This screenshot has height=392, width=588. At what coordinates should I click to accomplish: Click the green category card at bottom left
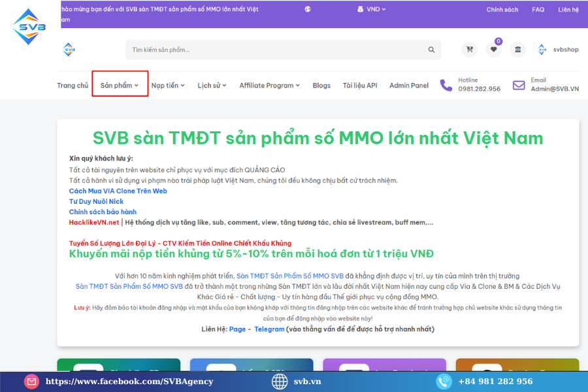118,365
